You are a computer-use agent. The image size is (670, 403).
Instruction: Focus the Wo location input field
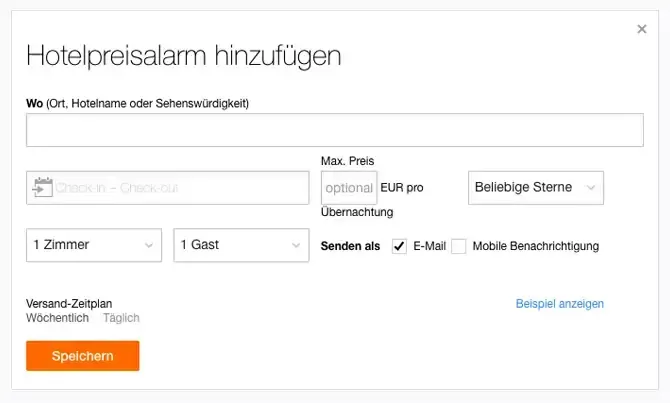[x=334, y=131]
